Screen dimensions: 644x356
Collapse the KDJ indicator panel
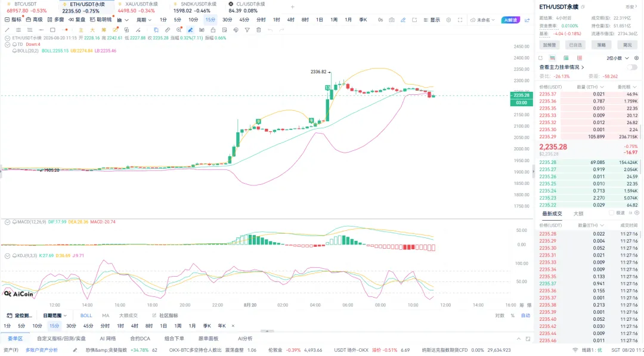(x=7, y=255)
